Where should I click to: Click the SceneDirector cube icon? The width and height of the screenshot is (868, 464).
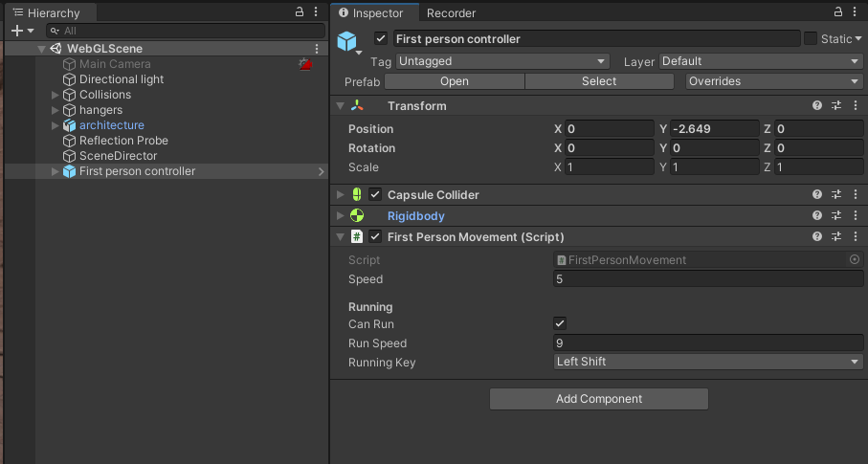(x=69, y=156)
